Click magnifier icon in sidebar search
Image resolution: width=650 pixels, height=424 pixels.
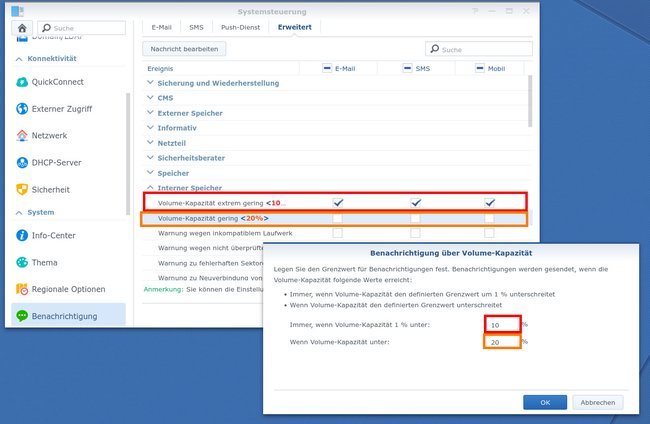46,28
